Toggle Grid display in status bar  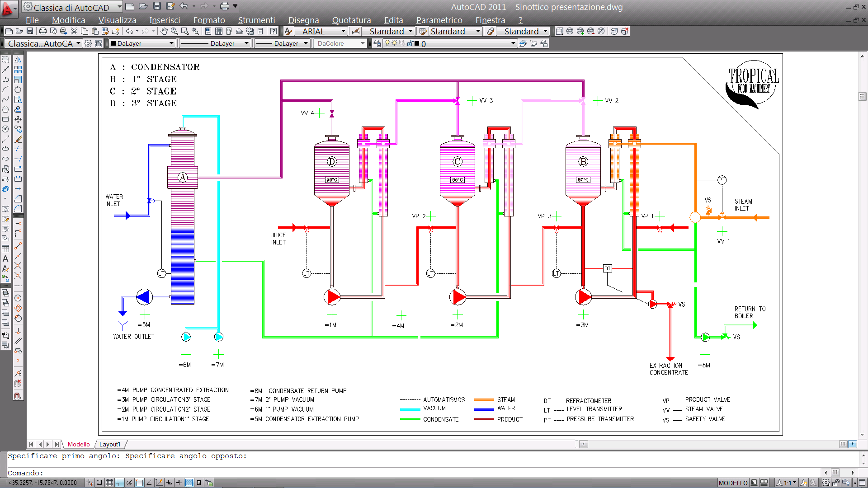[109, 483]
